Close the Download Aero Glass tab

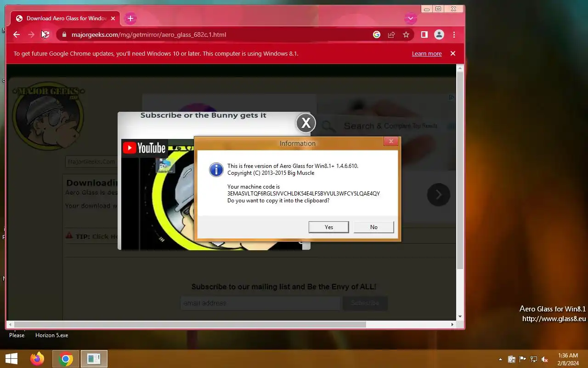click(113, 18)
